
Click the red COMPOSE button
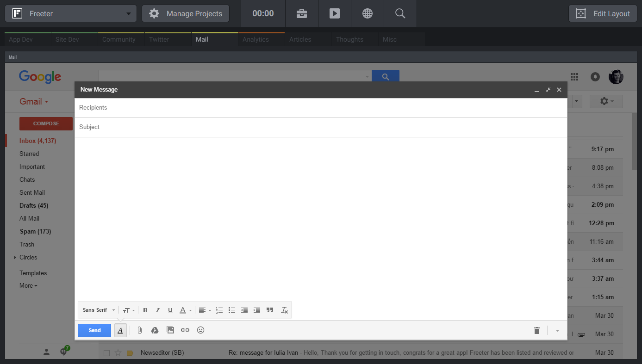pos(46,123)
